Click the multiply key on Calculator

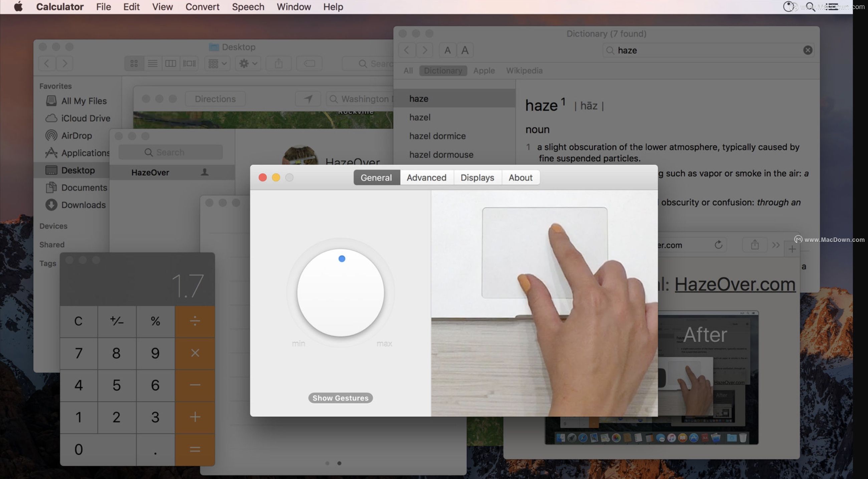[x=195, y=353]
